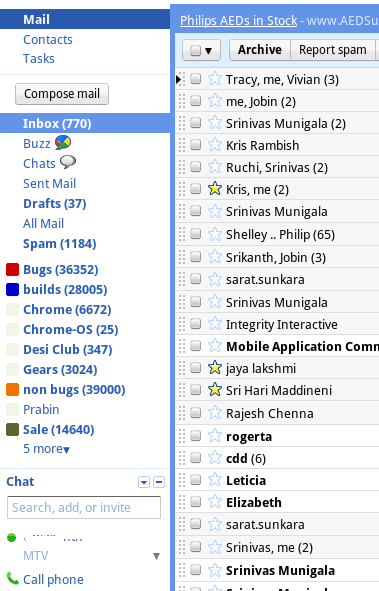Select the Leticia email checkbox
379x591 pixels.
(x=195, y=479)
